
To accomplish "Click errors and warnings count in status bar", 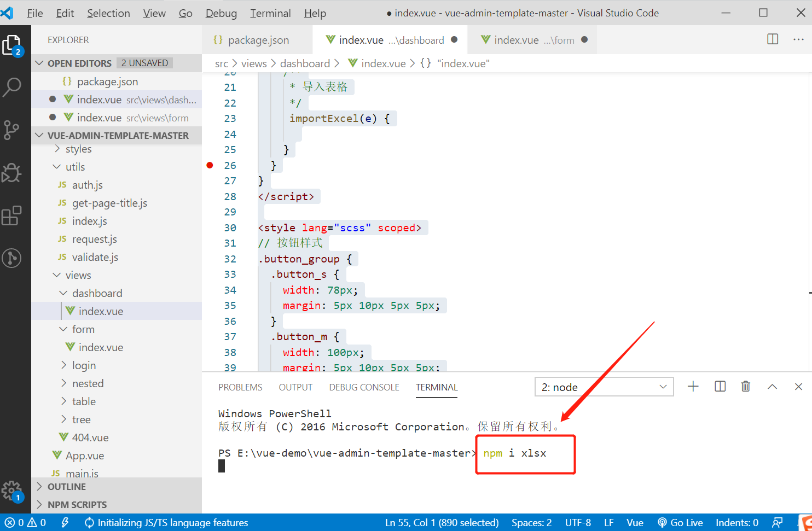I will 25,523.
